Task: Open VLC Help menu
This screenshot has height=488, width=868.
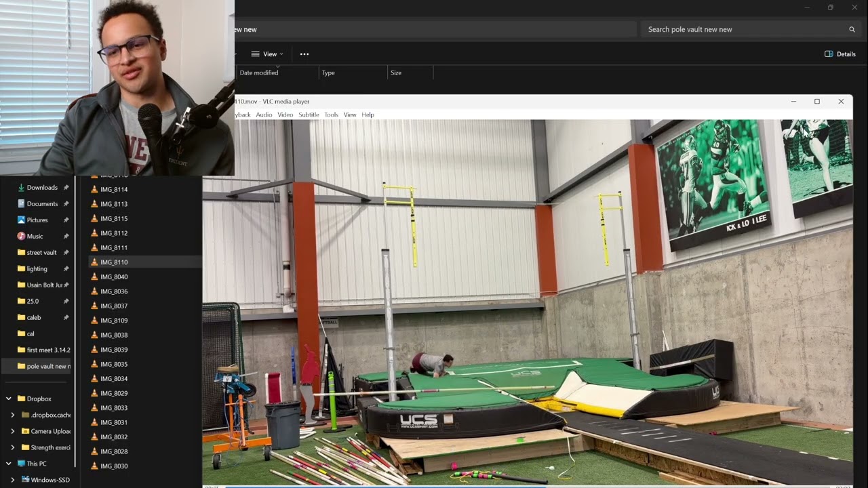Action: [368, 115]
